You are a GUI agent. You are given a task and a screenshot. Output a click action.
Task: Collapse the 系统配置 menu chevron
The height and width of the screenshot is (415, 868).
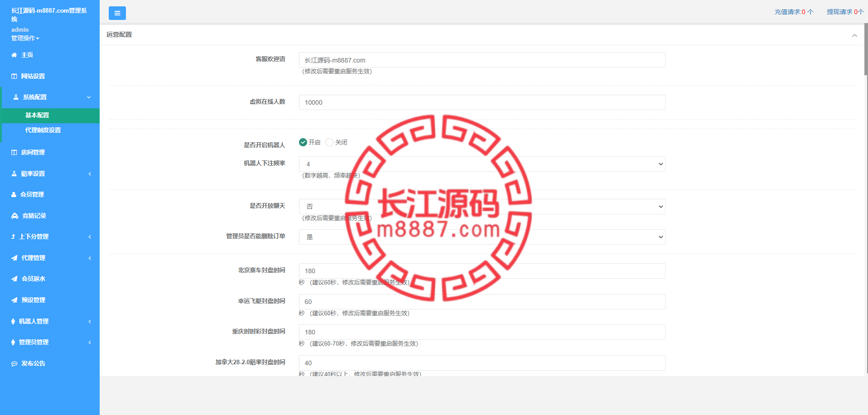[x=89, y=97]
